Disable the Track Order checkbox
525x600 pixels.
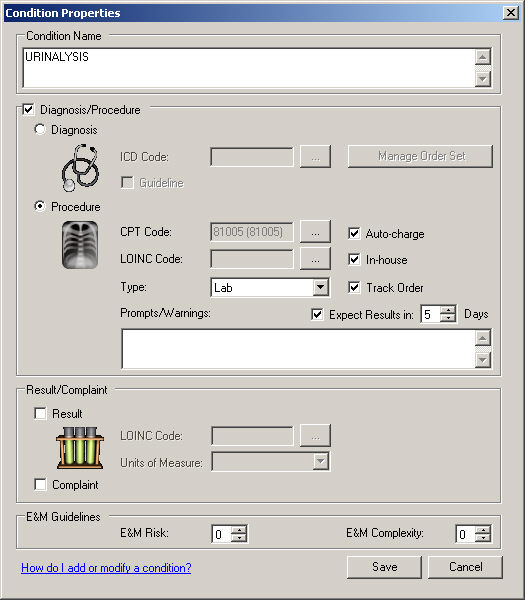coord(354,287)
